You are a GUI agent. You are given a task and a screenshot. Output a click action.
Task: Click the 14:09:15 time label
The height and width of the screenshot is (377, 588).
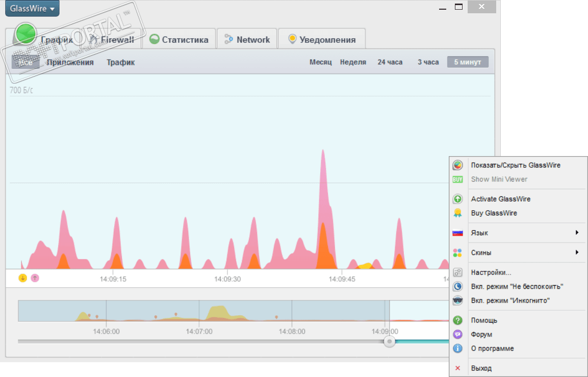click(x=113, y=279)
